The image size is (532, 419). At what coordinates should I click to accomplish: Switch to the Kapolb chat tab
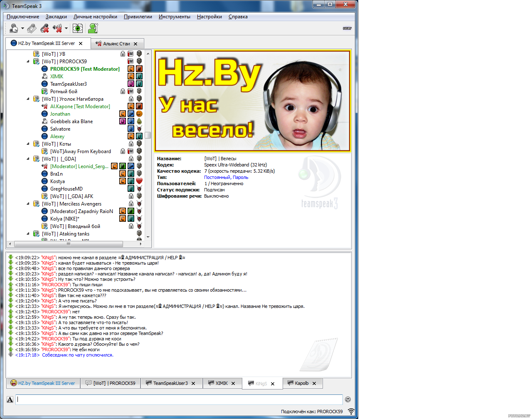[x=302, y=383]
